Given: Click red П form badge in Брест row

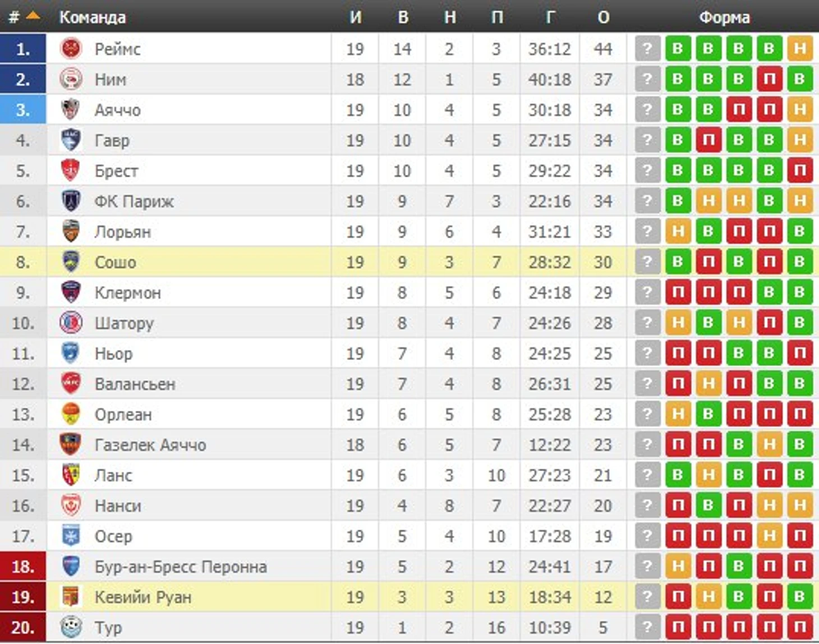Looking at the screenshot, I should (x=799, y=171).
